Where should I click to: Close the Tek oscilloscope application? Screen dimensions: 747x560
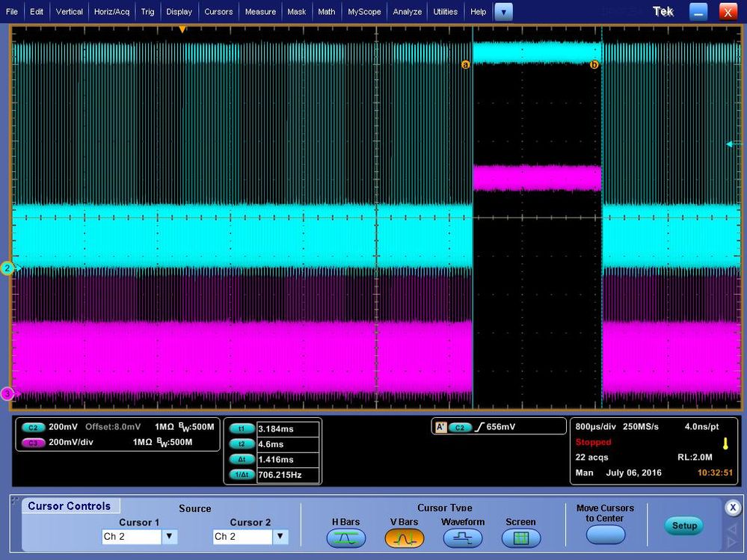point(728,12)
